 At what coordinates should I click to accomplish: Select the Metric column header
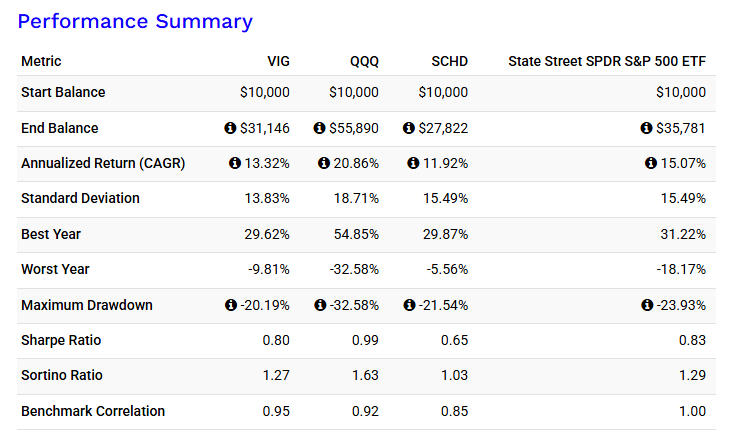41,61
